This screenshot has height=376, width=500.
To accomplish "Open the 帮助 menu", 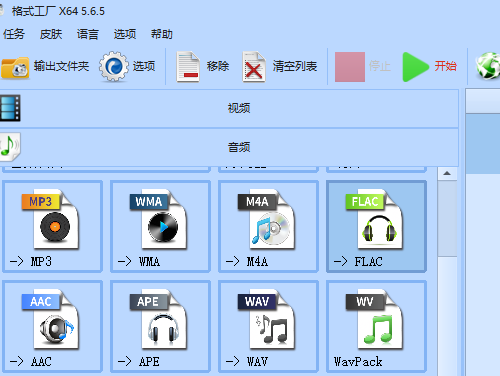I will tap(162, 34).
